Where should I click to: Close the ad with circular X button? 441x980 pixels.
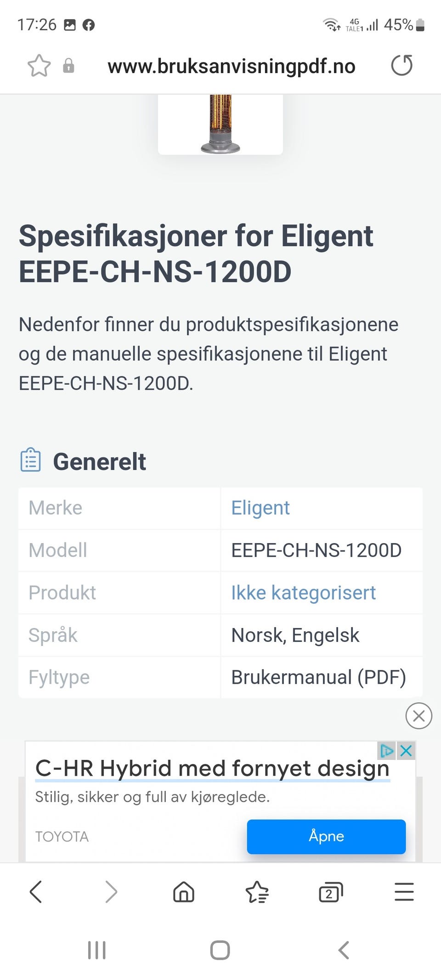(418, 715)
